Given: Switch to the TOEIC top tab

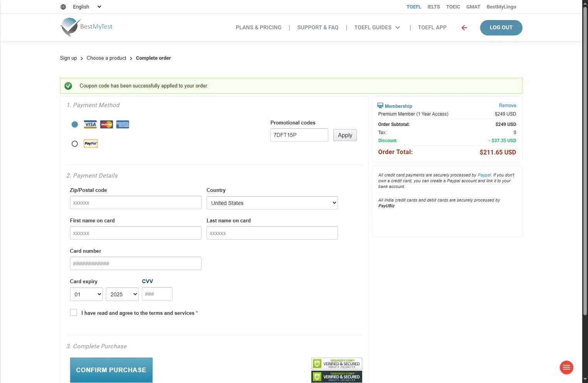Looking at the screenshot, I should [x=453, y=7].
